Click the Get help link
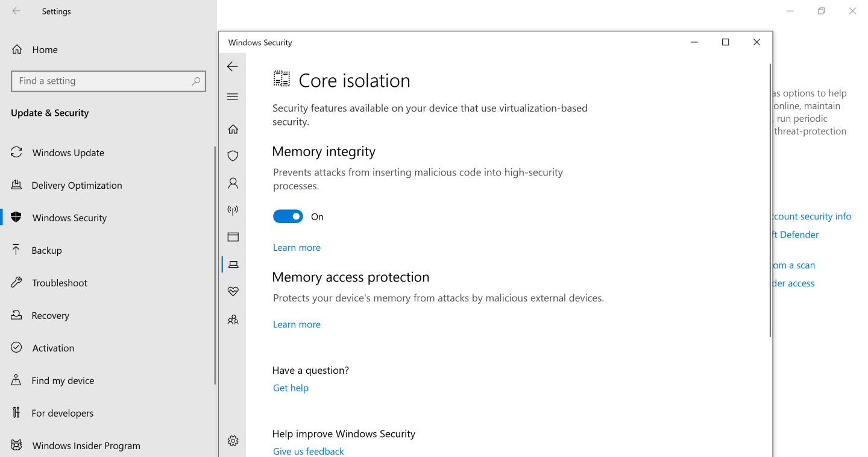Image resolution: width=868 pixels, height=457 pixels. click(291, 388)
